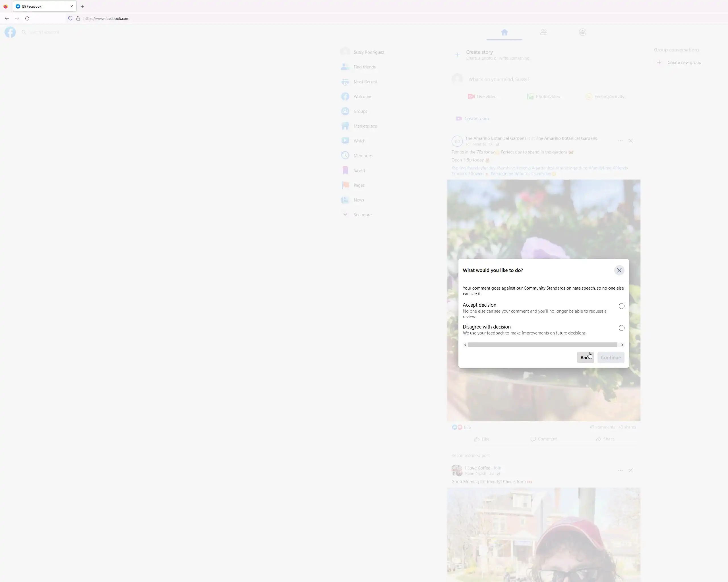This screenshot has height=582, width=728.
Task: Close the 'What would you like to do?' dialog
Action: [x=619, y=270]
